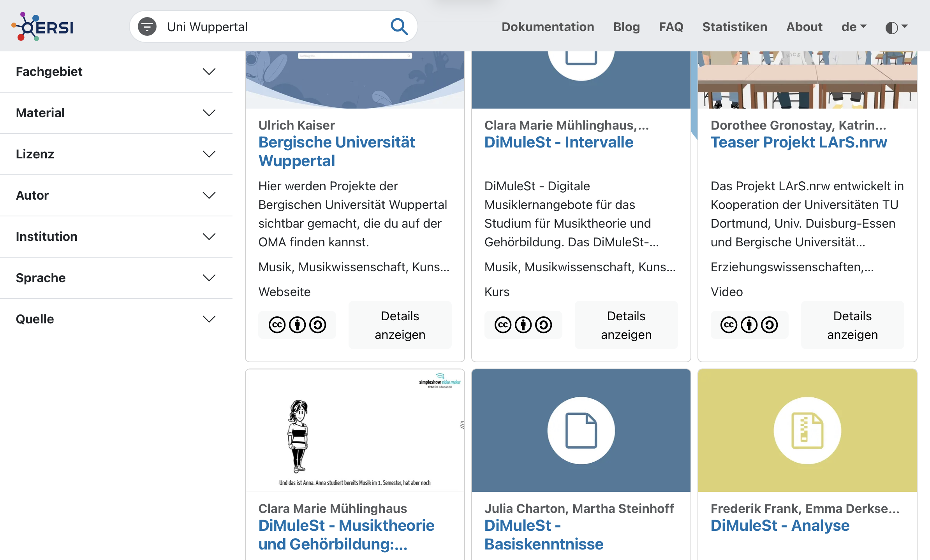Open the Dokumentation page
This screenshot has width=930, height=560.
coord(548,27)
